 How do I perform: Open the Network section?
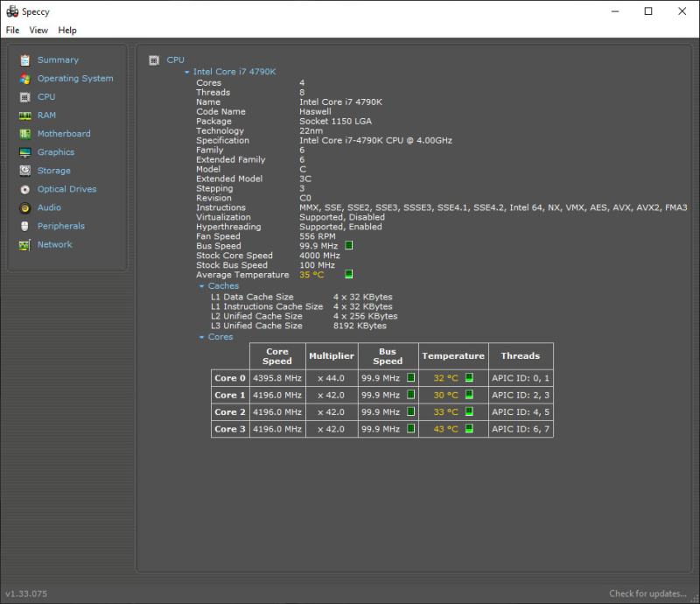[54, 244]
